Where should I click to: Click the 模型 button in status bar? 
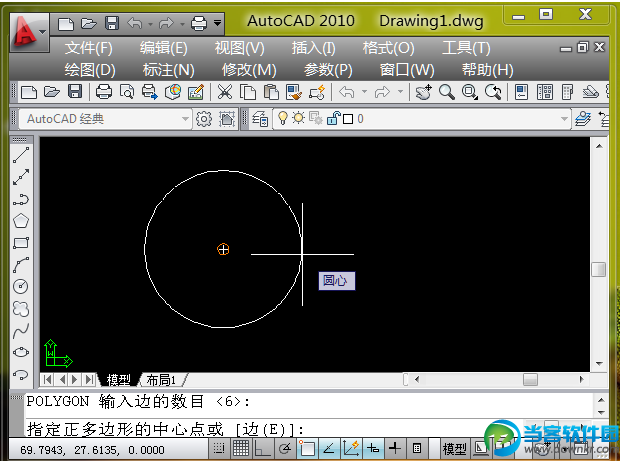pos(455,449)
